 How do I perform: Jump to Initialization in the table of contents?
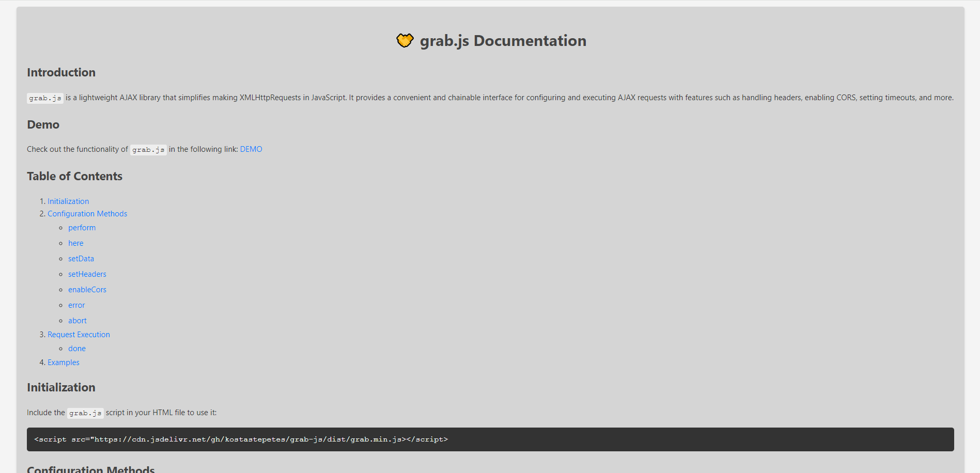[x=68, y=201]
